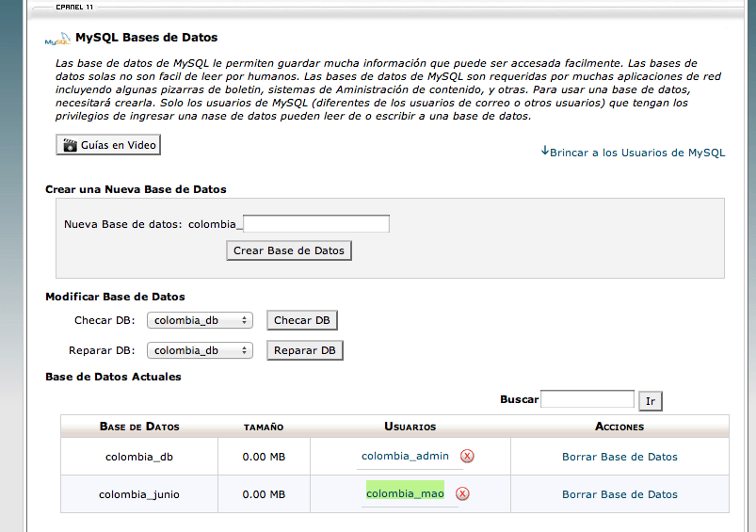
Task: Click the MySQL logo icon
Action: (57, 39)
